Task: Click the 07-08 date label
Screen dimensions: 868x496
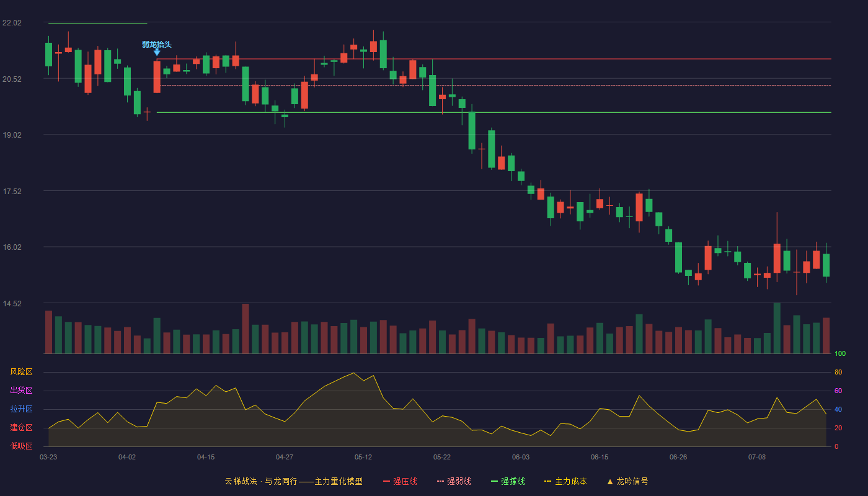Action: click(757, 457)
